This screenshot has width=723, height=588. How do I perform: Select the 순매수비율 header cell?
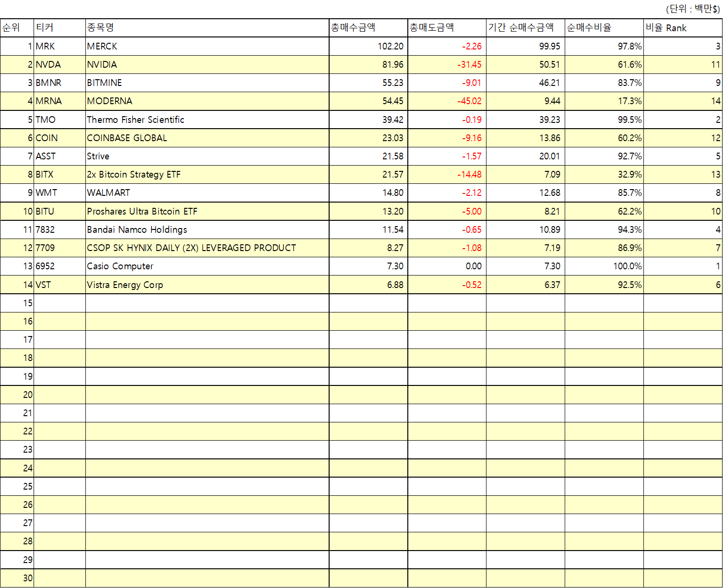click(x=604, y=28)
